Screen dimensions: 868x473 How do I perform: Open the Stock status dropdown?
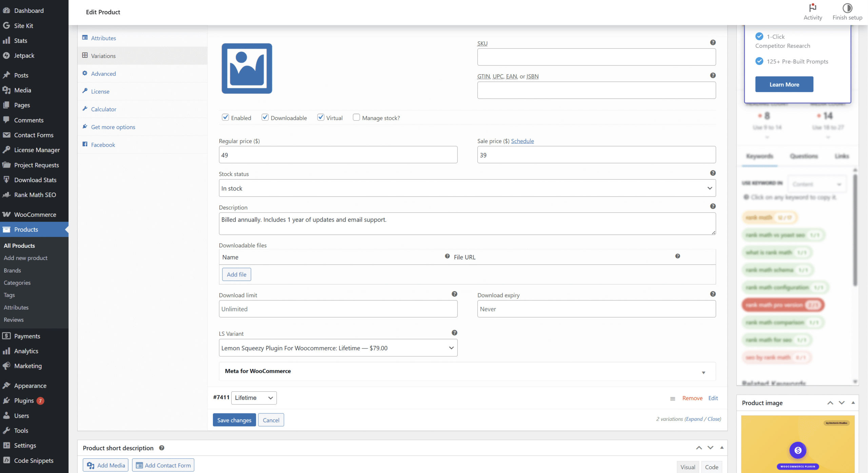tap(467, 188)
